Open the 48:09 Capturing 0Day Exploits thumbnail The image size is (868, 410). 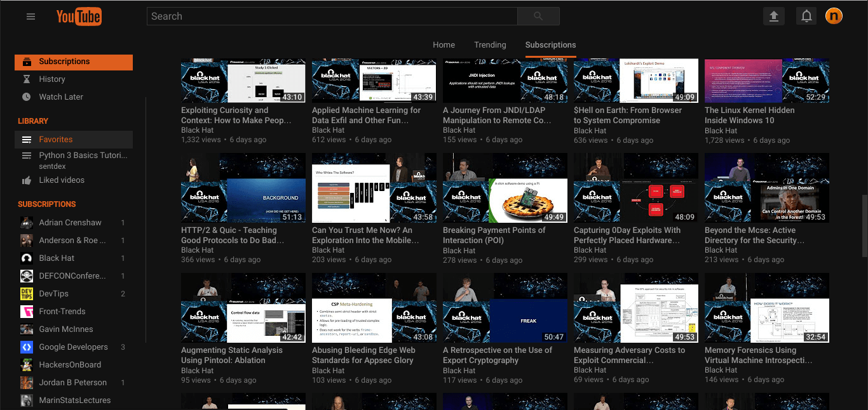(636, 188)
